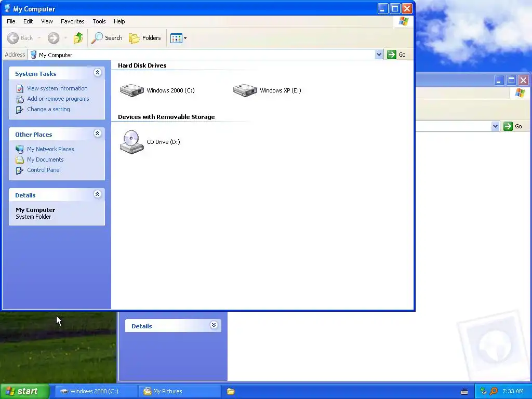
Task: Click the Forward arrow button
Action: pyautogui.click(x=54, y=38)
